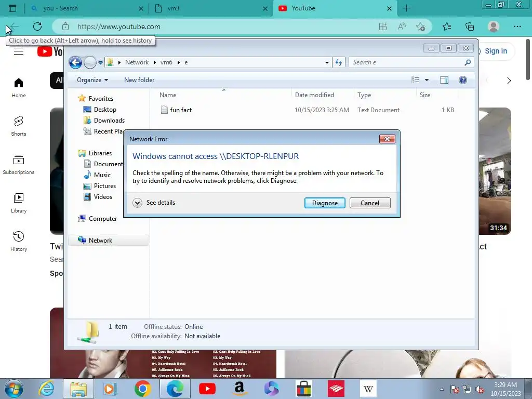Expand the arrow after vm6 in breadcrumb
The image size is (532, 399).
179,62
